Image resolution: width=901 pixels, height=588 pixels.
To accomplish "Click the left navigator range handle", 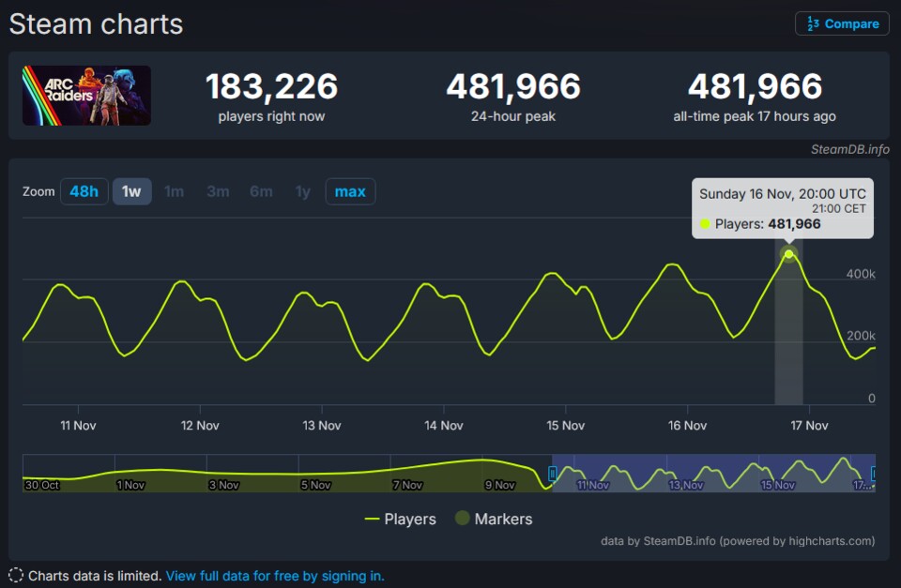I will (x=552, y=474).
